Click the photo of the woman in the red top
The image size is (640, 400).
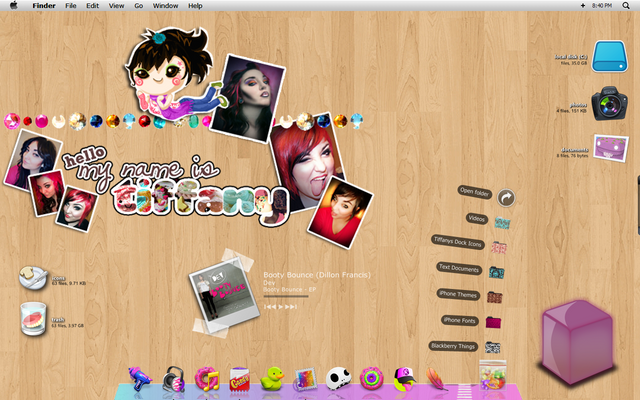click(340, 212)
